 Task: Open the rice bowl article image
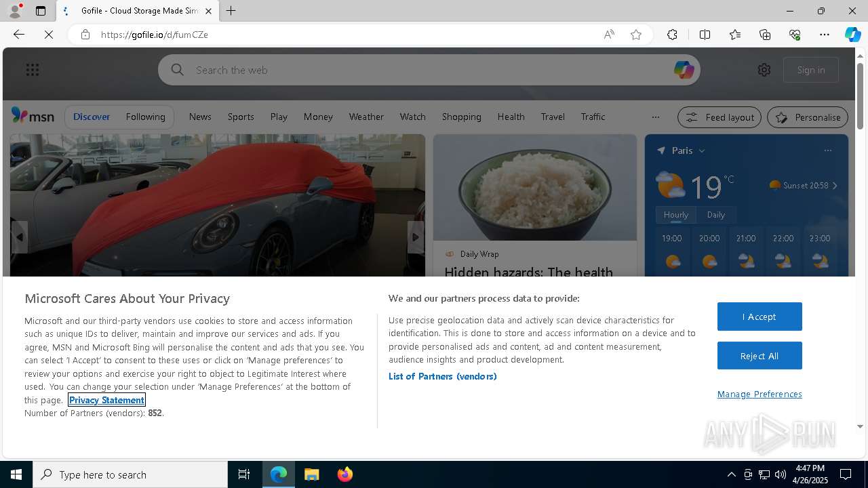pos(535,187)
